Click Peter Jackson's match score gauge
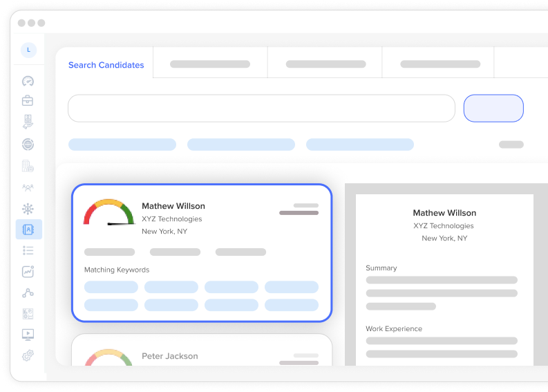548x392 pixels. point(108,357)
